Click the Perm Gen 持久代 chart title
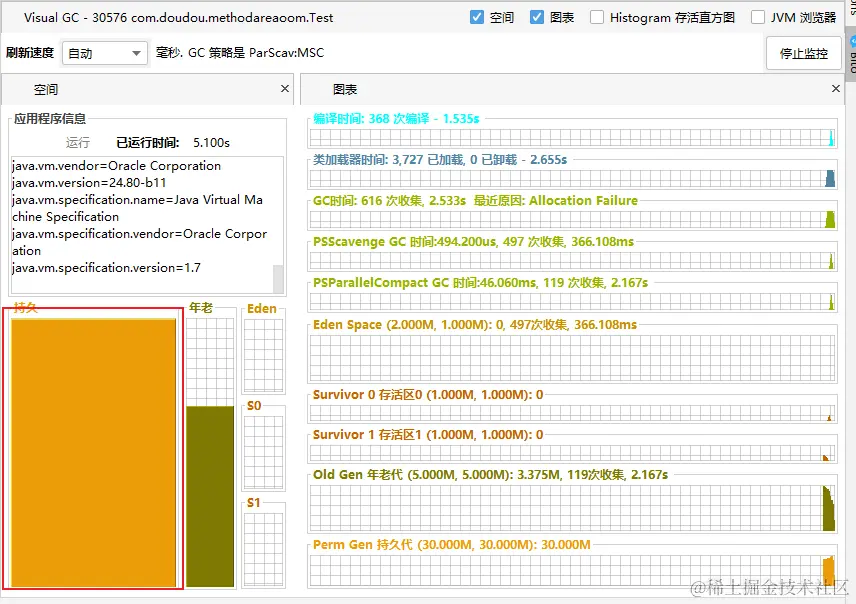Screen dimensions: 856x604 pyautogui.click(x=451, y=545)
